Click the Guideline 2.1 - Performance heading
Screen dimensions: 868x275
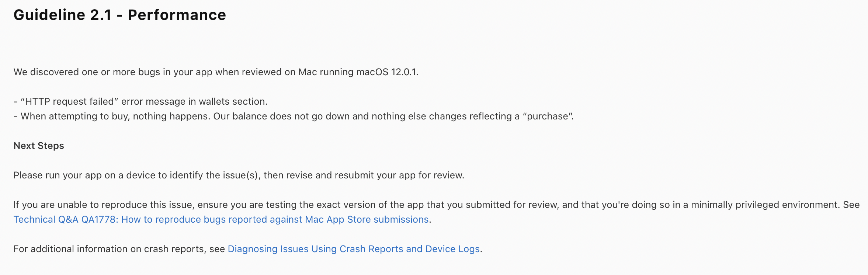[119, 15]
